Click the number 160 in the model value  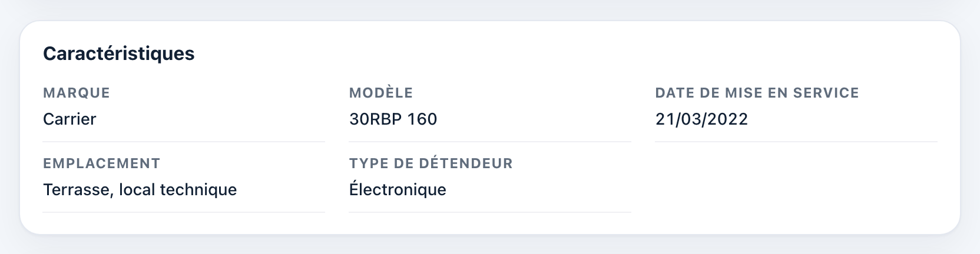click(422, 119)
